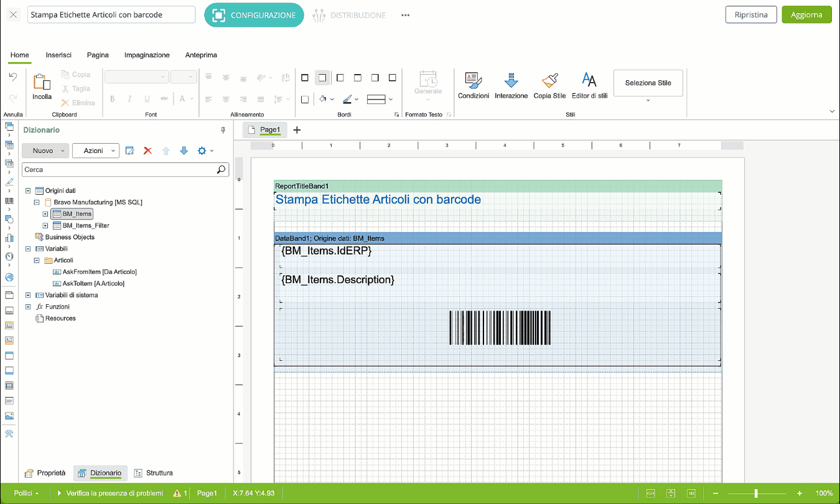
Task: Expand the Variabili di sistema node
Action: pyautogui.click(x=28, y=295)
